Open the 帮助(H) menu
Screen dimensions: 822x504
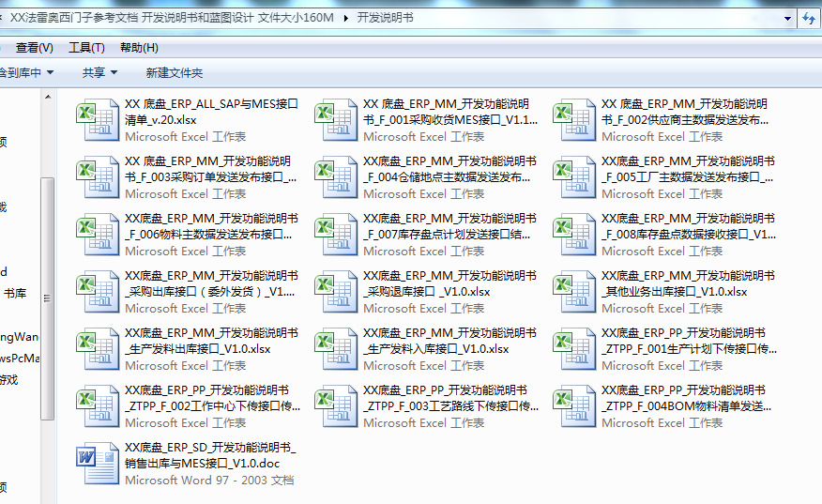pyautogui.click(x=139, y=48)
